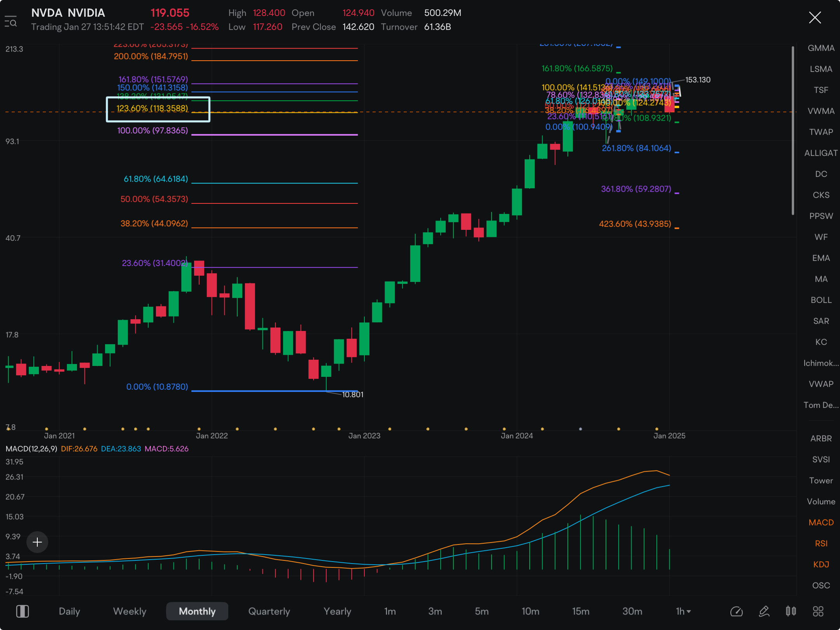Enable the MA indicator
The image size is (840, 630).
[821, 279]
